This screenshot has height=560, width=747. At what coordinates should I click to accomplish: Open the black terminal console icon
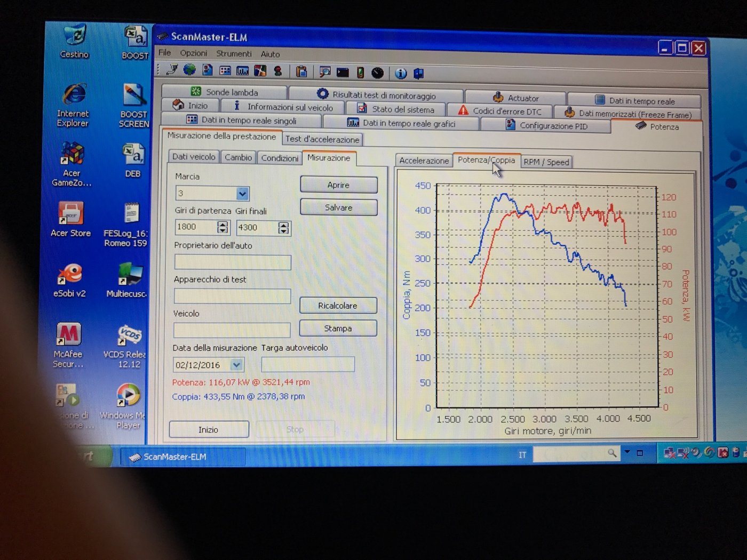(x=343, y=73)
